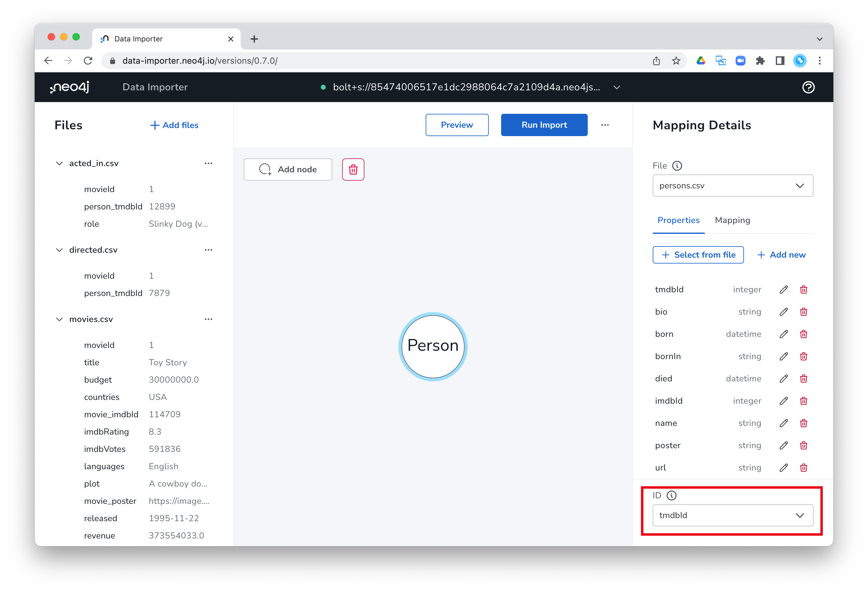Screen dimensions: 868x592
Task: Click the more options ellipsis top-right
Action: click(605, 125)
